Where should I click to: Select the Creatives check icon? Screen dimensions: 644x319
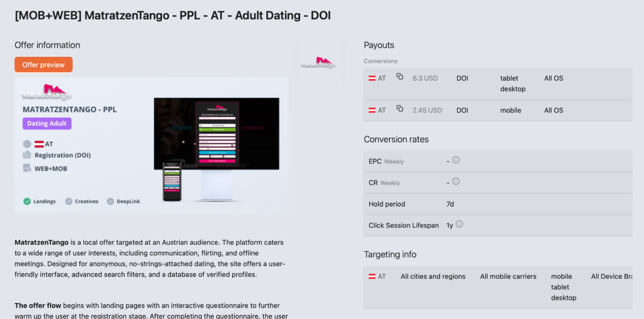[x=69, y=201]
